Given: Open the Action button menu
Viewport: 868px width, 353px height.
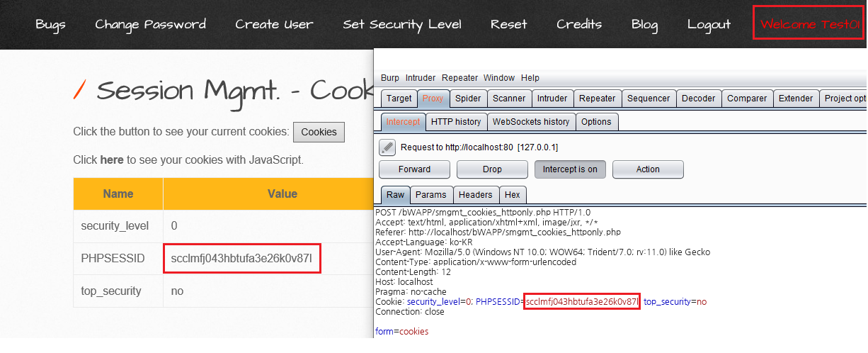Looking at the screenshot, I should click(x=648, y=169).
